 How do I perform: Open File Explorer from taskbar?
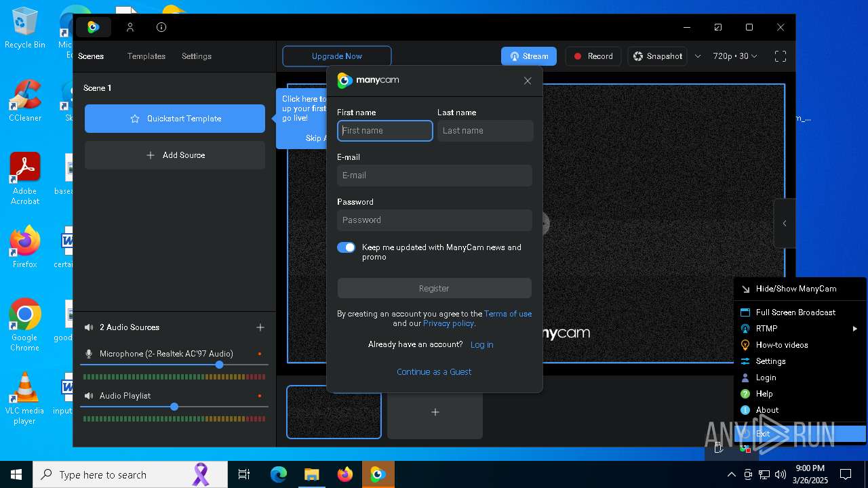click(x=311, y=474)
